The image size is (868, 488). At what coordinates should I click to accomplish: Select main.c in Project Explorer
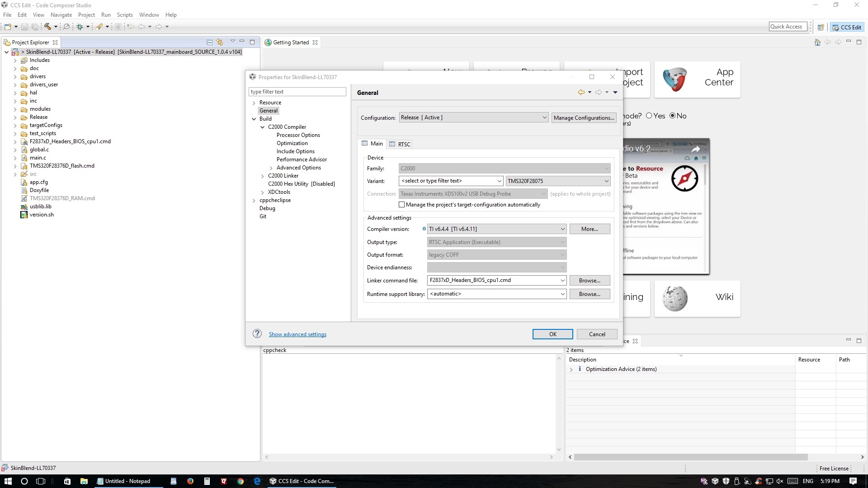coord(38,158)
